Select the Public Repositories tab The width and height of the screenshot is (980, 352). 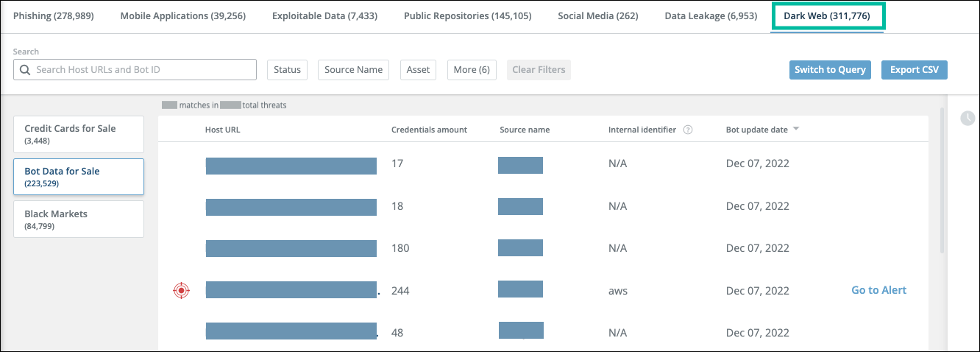point(467,15)
